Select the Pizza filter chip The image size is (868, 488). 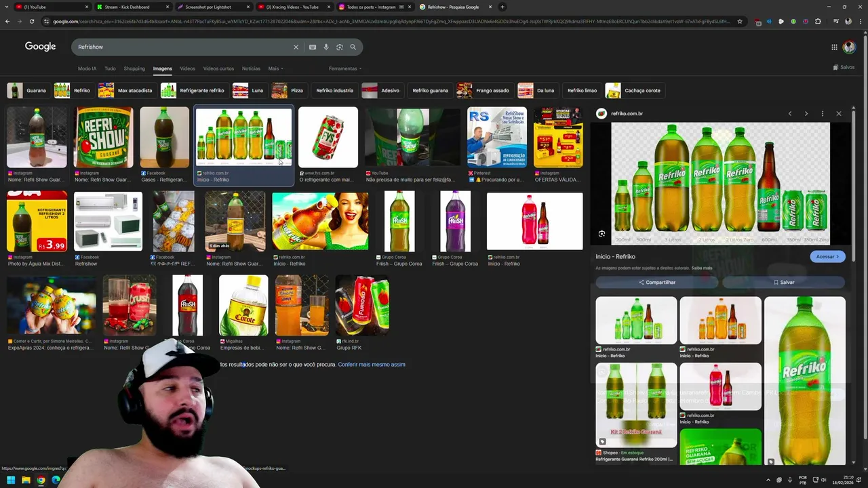[x=288, y=90]
